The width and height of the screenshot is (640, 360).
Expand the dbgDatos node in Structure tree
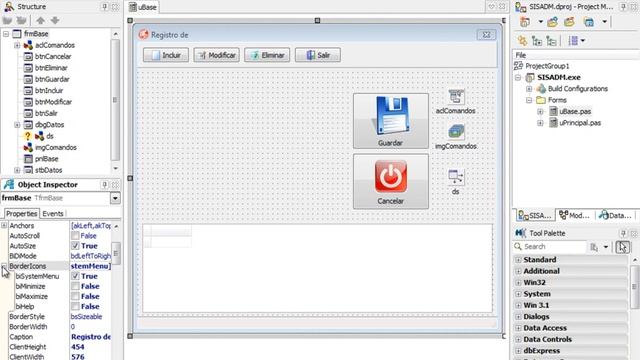click(17, 124)
